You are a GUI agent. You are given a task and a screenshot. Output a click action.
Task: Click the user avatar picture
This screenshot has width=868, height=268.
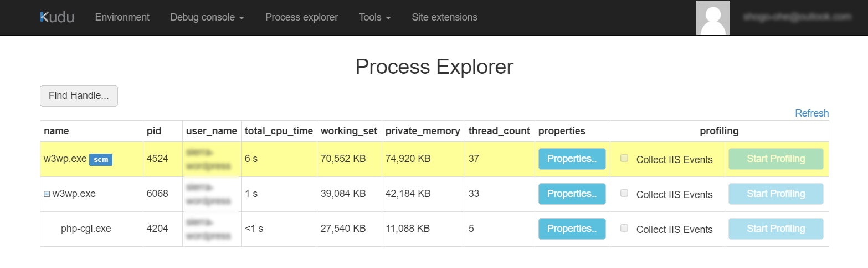712,18
